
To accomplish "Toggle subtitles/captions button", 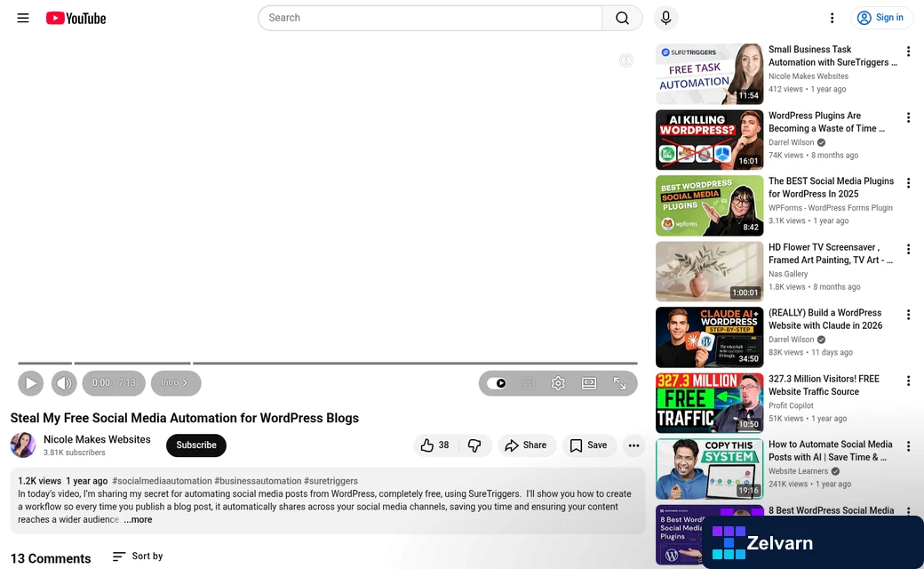I will coord(528,383).
